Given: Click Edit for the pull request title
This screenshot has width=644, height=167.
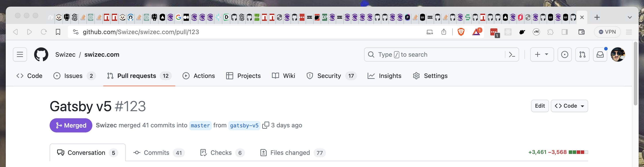Looking at the screenshot, I should coord(540,106).
